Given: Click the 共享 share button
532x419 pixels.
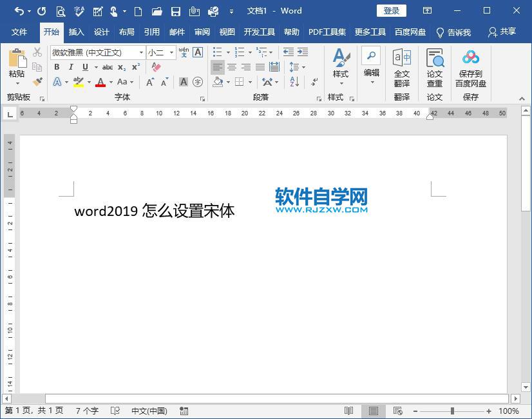Looking at the screenshot, I should (507, 32).
